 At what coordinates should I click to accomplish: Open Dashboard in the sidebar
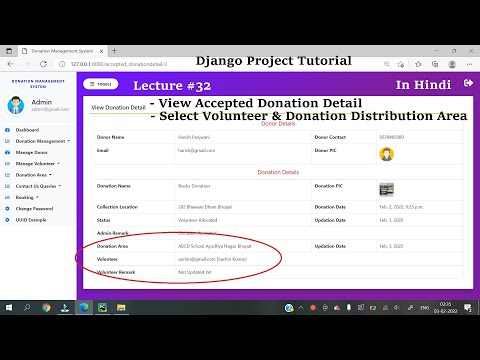tap(27, 130)
